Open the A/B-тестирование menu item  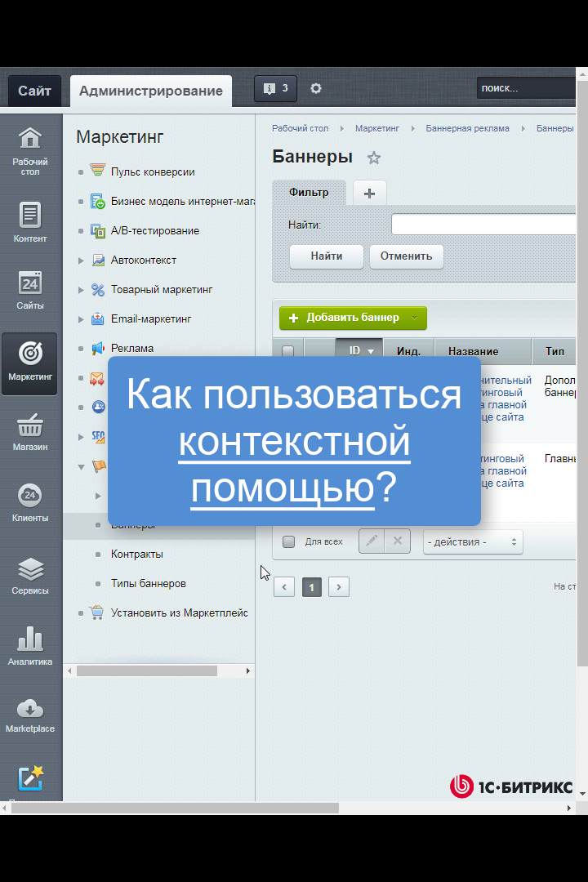tap(154, 230)
